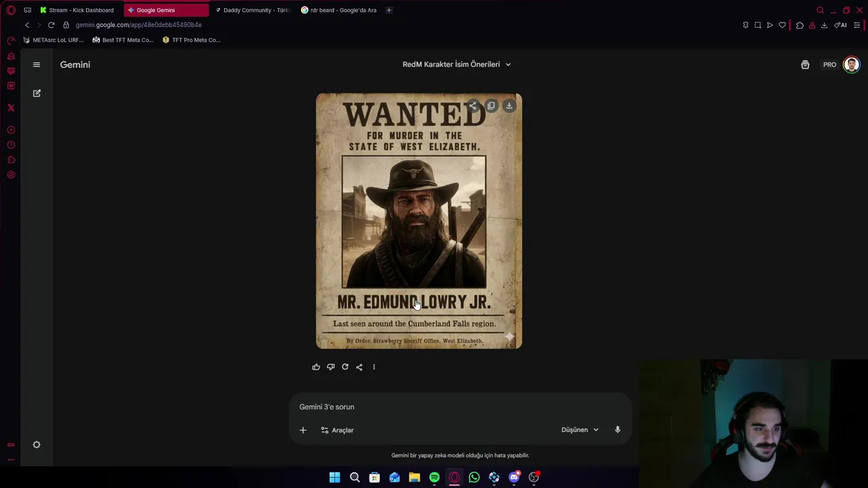Open Gemini settings gear in the sidebar
This screenshot has height=488, width=868.
[37, 445]
